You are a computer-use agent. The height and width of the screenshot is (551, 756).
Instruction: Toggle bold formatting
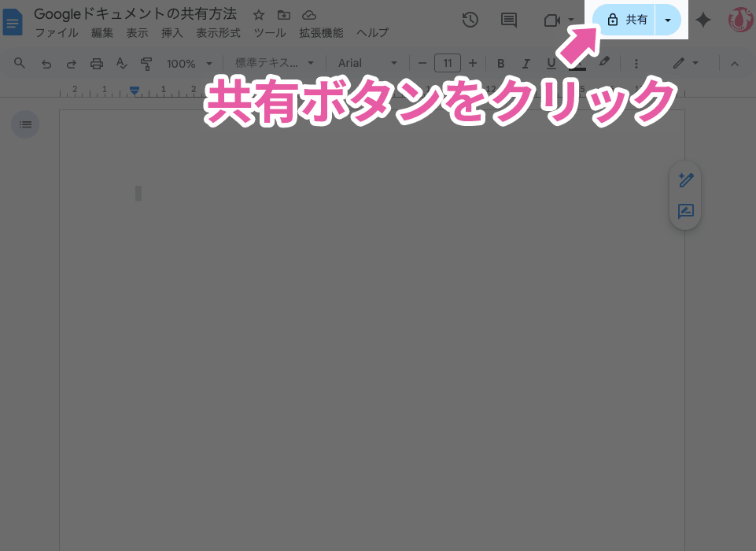tap(501, 63)
